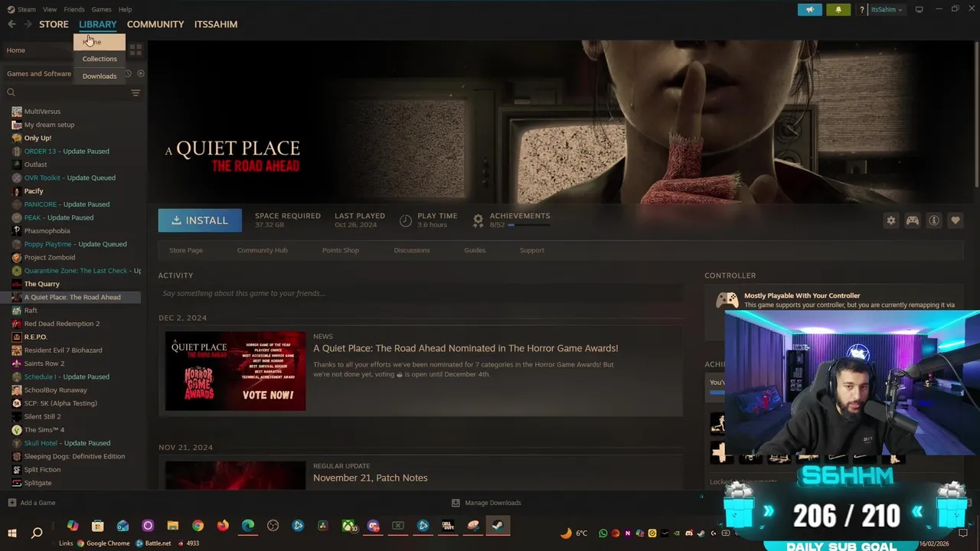Image resolution: width=980 pixels, height=551 pixels.
Task: Click the play time clock icon
Action: click(x=406, y=220)
